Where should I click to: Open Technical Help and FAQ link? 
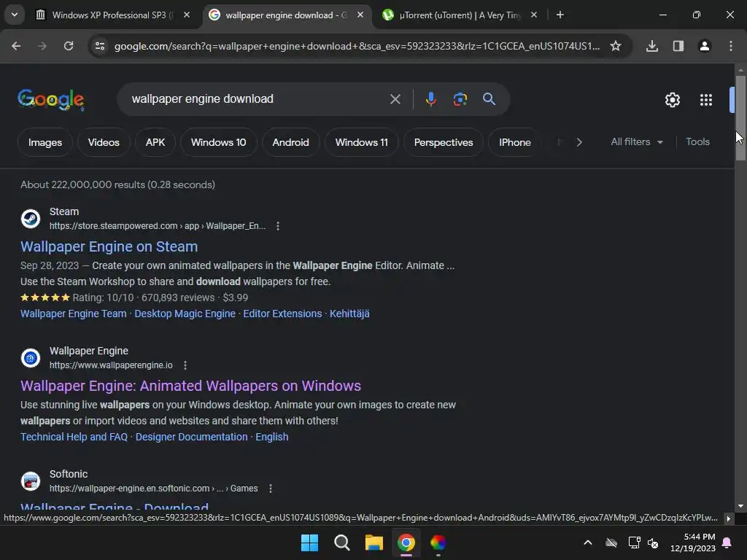tap(74, 437)
